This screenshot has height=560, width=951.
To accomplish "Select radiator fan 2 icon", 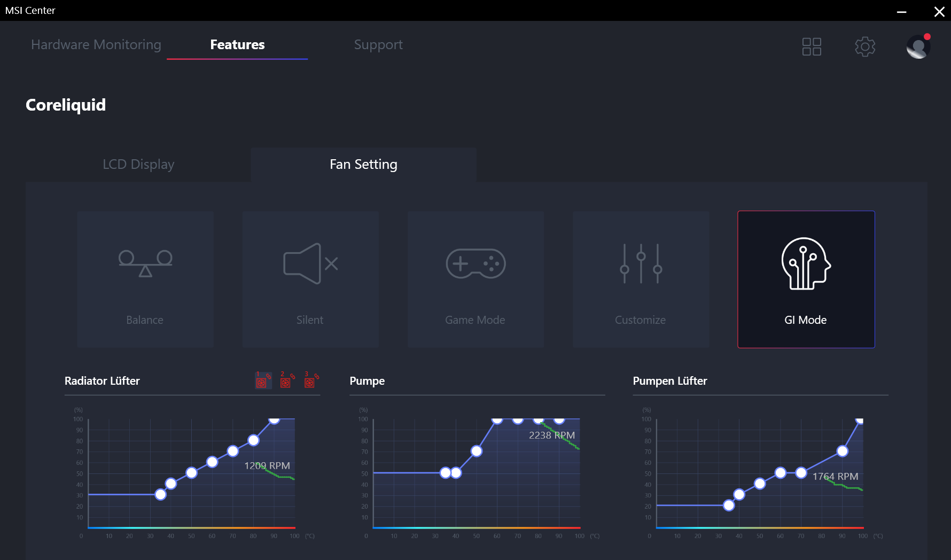I will click(x=287, y=380).
